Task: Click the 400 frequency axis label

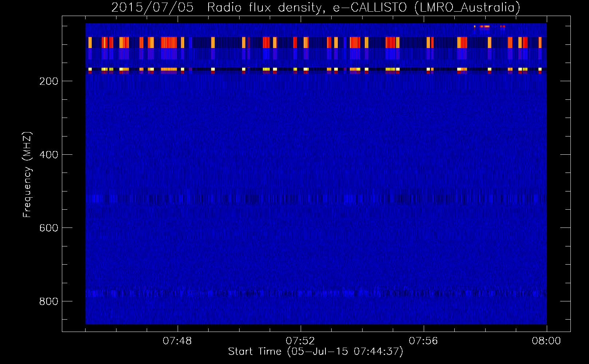Action: tap(49, 155)
